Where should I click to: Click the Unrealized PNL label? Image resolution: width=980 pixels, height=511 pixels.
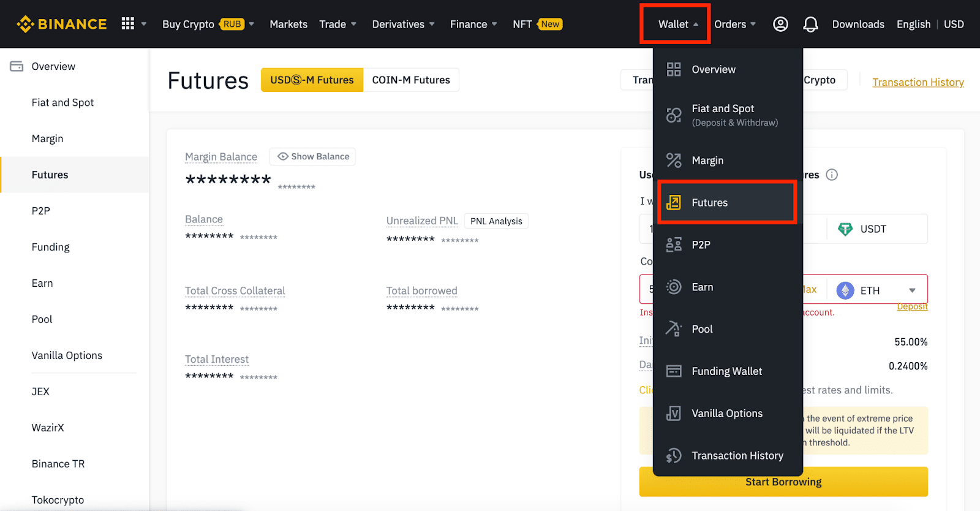pyautogui.click(x=422, y=221)
